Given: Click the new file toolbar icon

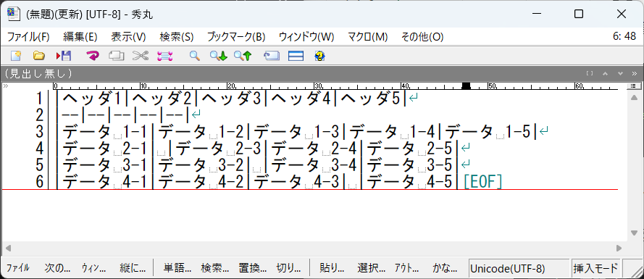Looking at the screenshot, I should (x=16, y=56).
